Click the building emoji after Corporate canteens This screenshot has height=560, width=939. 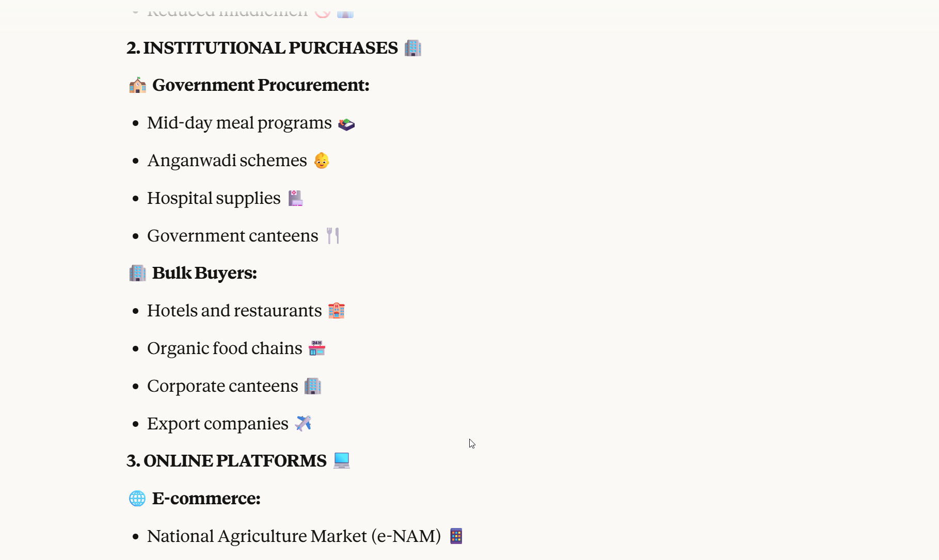(312, 386)
